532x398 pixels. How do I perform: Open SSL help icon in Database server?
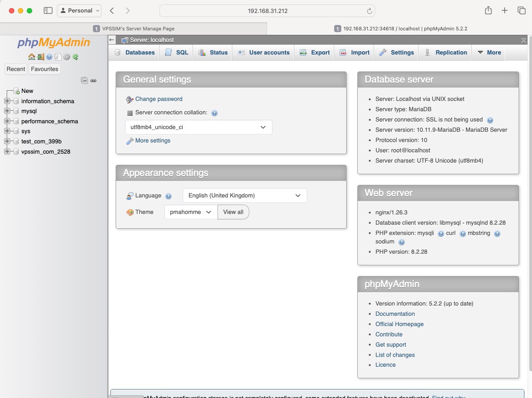point(490,120)
